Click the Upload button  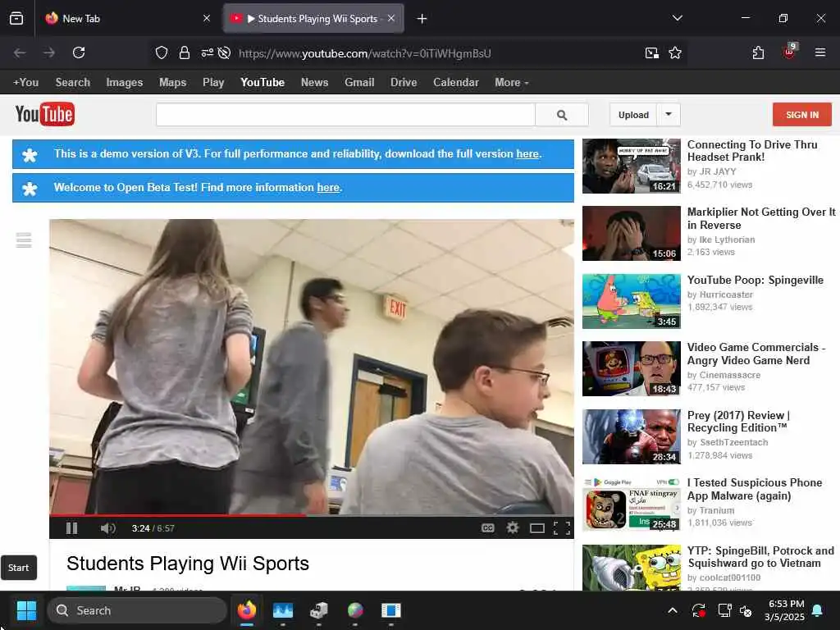point(633,115)
